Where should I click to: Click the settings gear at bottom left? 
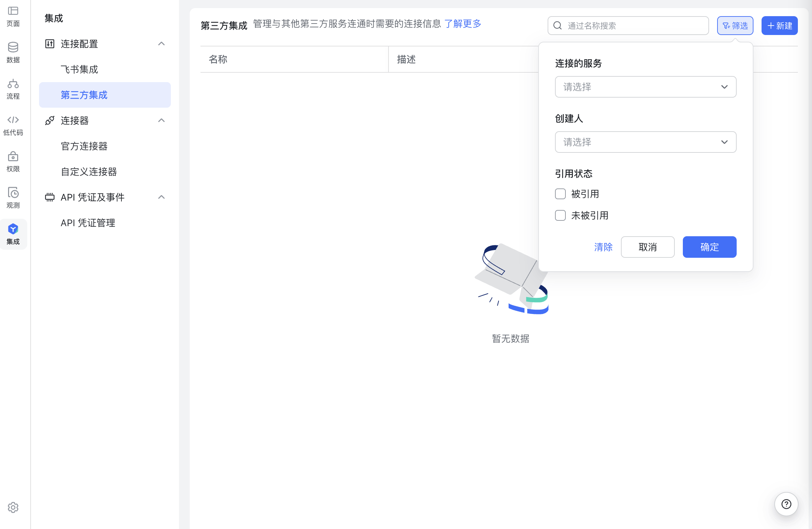(13, 507)
